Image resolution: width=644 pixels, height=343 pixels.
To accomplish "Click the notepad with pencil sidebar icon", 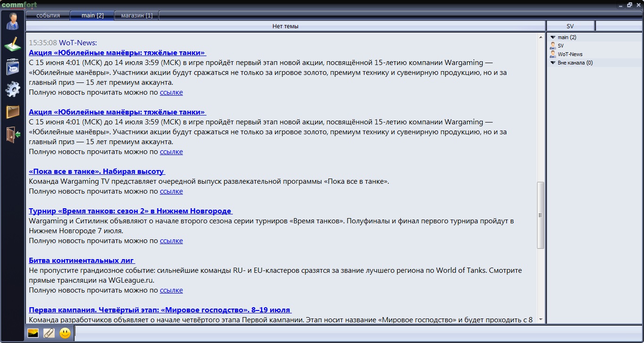I will [13, 44].
